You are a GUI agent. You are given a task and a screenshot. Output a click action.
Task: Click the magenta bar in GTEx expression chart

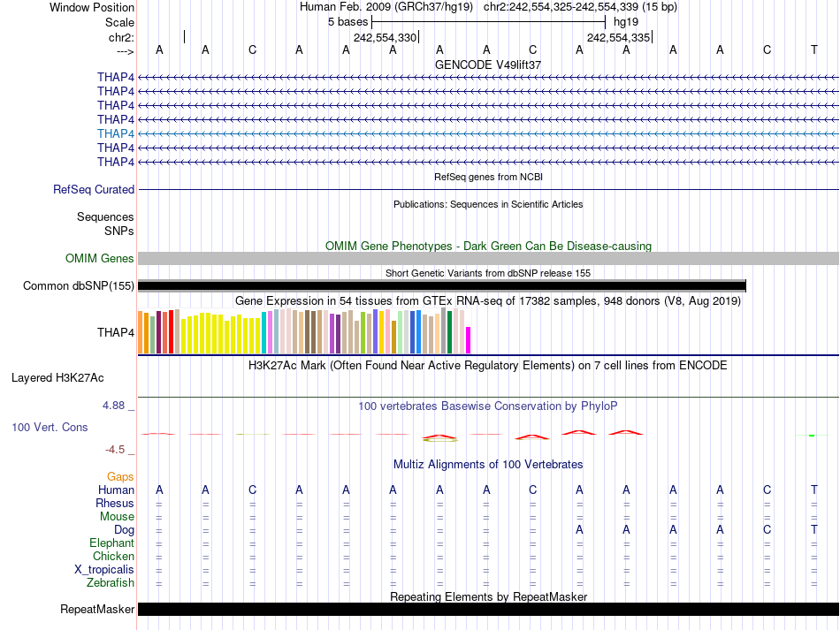pyautogui.click(x=469, y=339)
